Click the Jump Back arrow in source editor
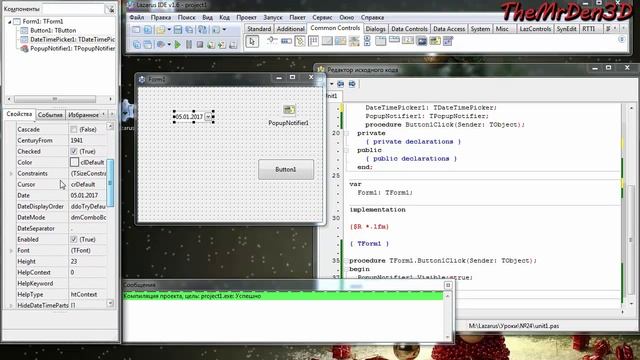 pos(340,84)
